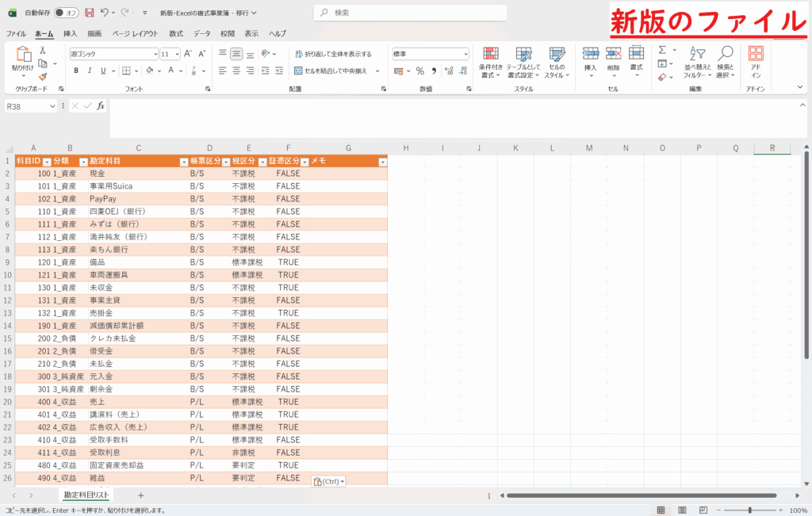Toggle wrap text to show all
The image size is (812, 516).
tap(333, 54)
